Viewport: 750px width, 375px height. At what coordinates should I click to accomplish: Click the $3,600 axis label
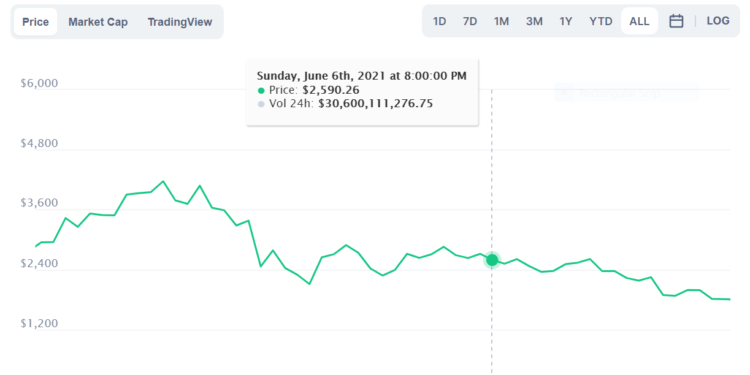(x=39, y=203)
